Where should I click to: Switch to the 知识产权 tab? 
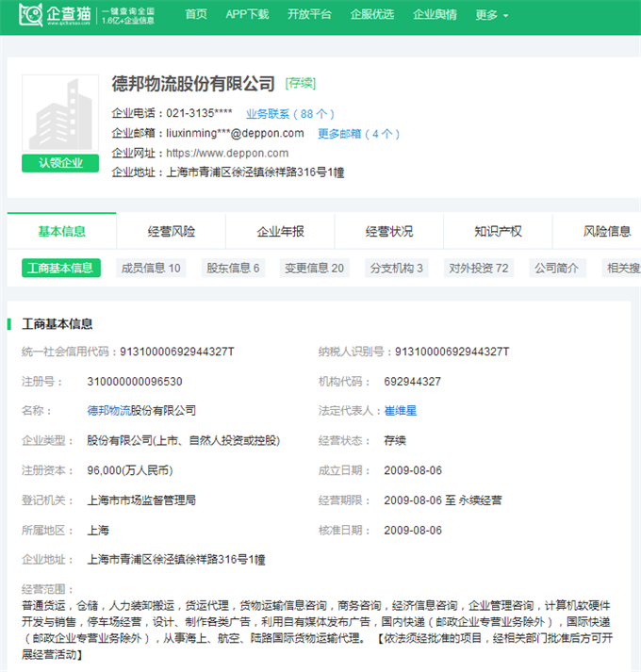tap(498, 231)
